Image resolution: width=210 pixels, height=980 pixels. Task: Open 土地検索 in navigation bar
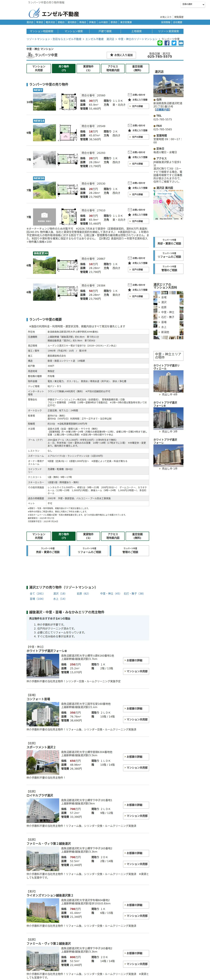(x=136, y=31)
